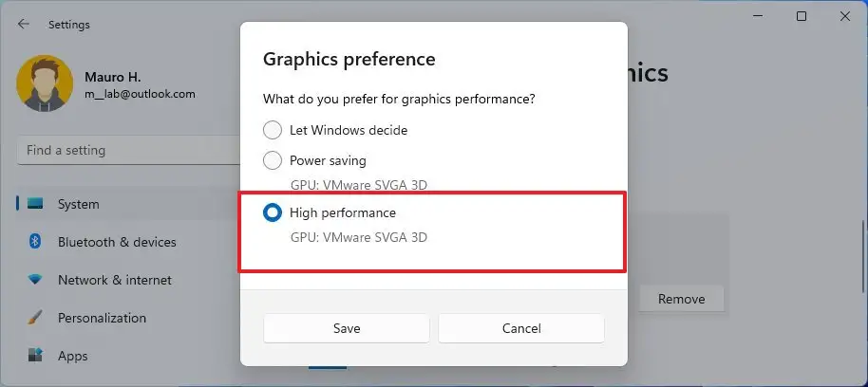The height and width of the screenshot is (387, 868).
Task: Click the Apps icon in sidebar
Action: [x=35, y=356]
